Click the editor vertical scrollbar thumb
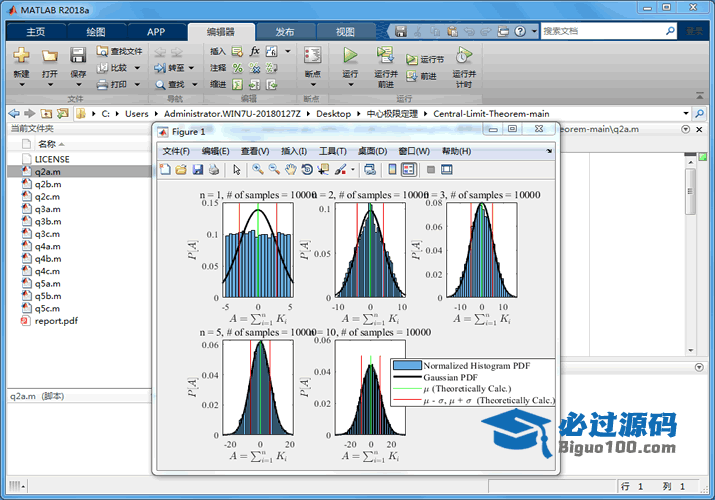The image size is (715, 500). point(690,191)
